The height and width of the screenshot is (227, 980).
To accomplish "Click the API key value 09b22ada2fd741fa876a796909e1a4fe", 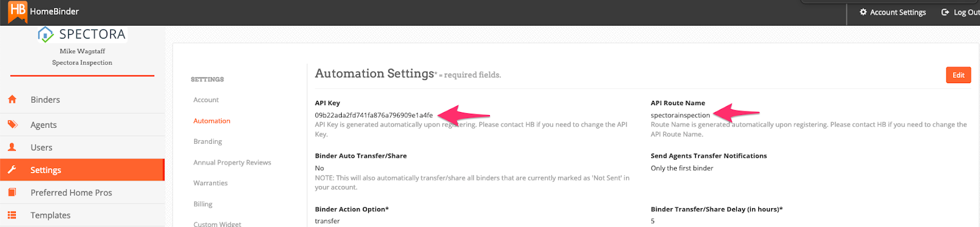I will [x=374, y=115].
